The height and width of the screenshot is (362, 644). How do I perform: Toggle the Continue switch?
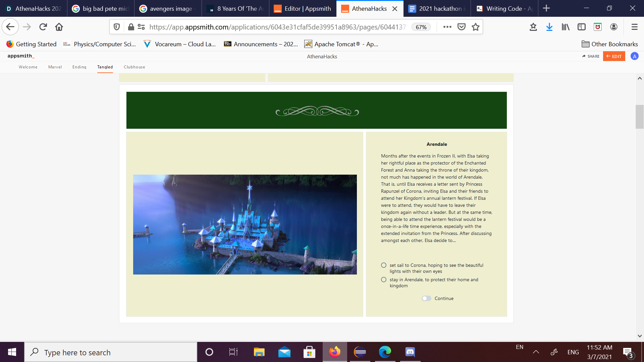coord(426,298)
